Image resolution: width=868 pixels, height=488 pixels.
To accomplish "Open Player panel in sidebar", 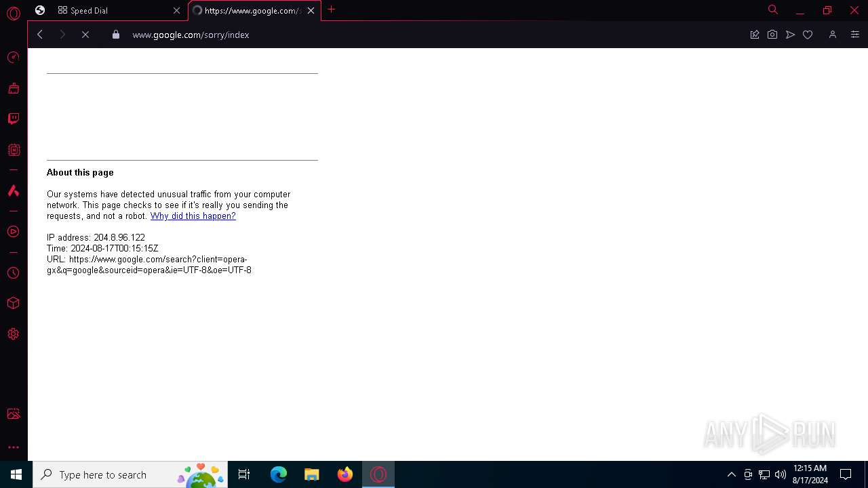I will point(13,232).
